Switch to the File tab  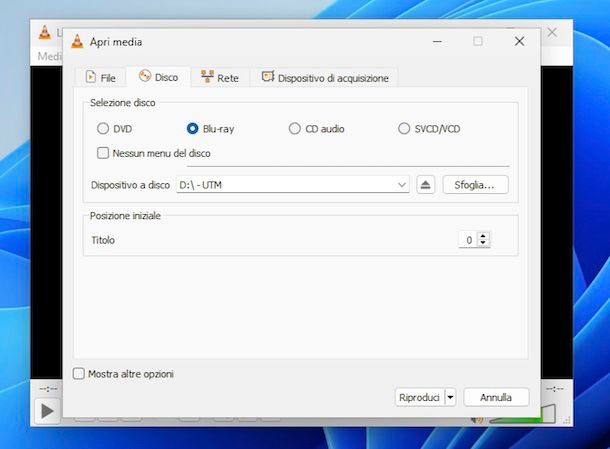click(x=100, y=77)
